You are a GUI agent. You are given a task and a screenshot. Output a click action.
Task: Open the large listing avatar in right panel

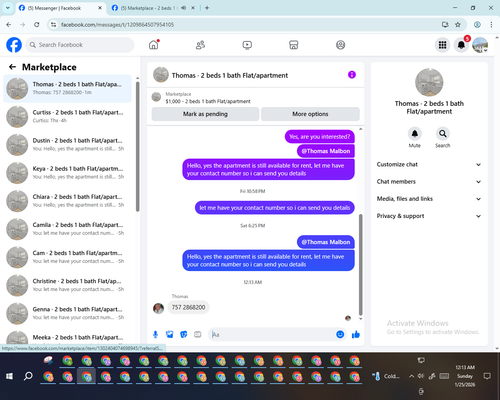429,83
